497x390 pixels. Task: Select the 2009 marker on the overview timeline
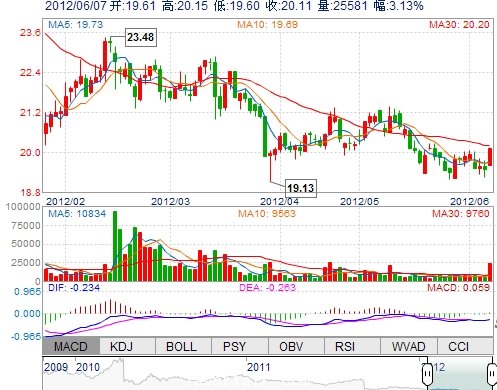(x=56, y=367)
